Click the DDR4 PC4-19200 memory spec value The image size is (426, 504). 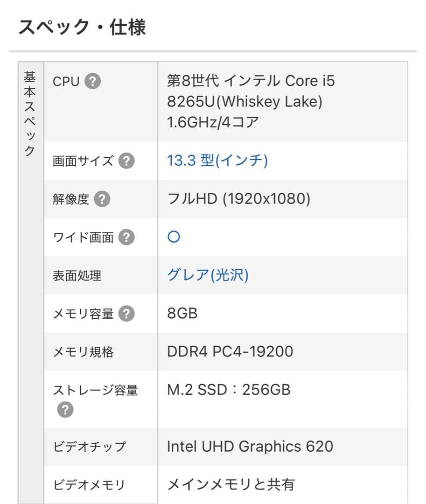[230, 352]
